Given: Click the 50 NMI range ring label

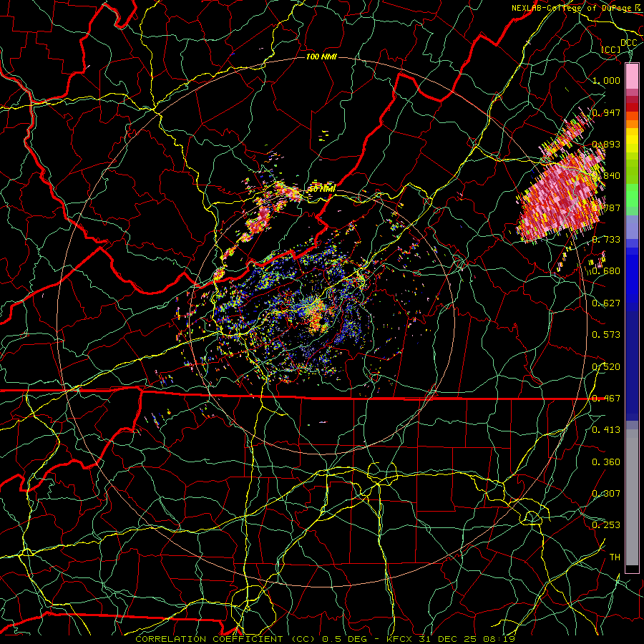Looking at the screenshot, I should pos(321,190).
